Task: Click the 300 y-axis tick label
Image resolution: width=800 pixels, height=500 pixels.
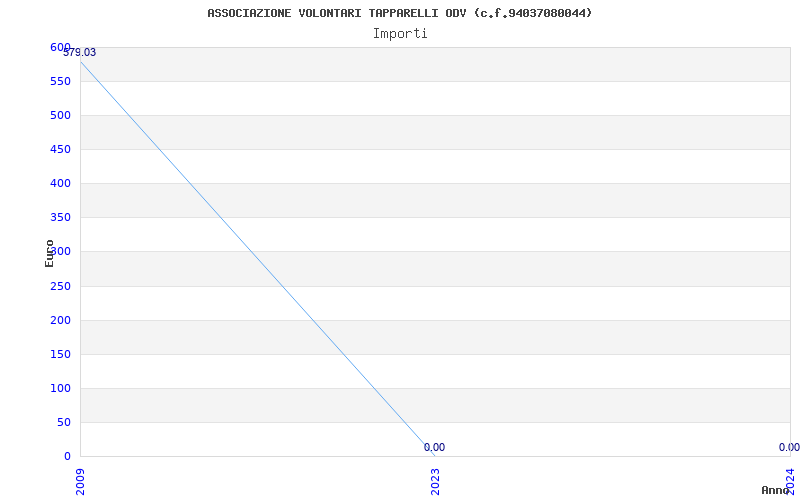Action: 60,252
